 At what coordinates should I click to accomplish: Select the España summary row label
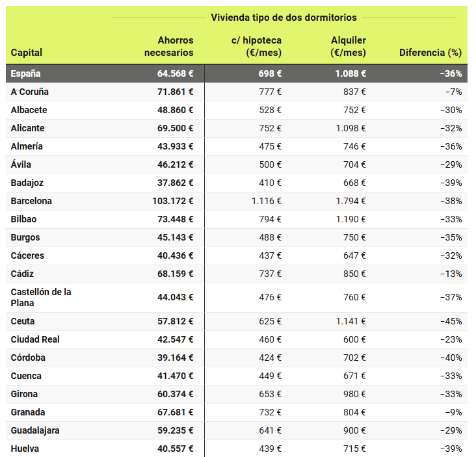click(26, 73)
